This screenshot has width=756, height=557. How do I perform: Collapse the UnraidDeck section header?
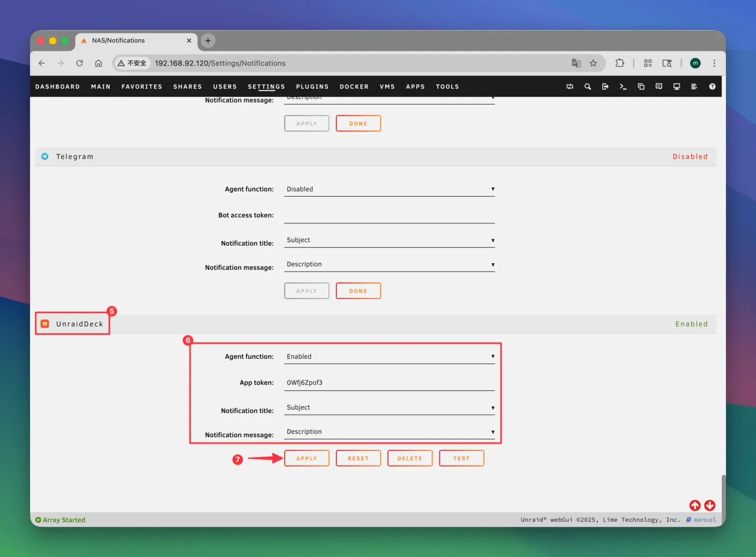pyautogui.click(x=376, y=324)
